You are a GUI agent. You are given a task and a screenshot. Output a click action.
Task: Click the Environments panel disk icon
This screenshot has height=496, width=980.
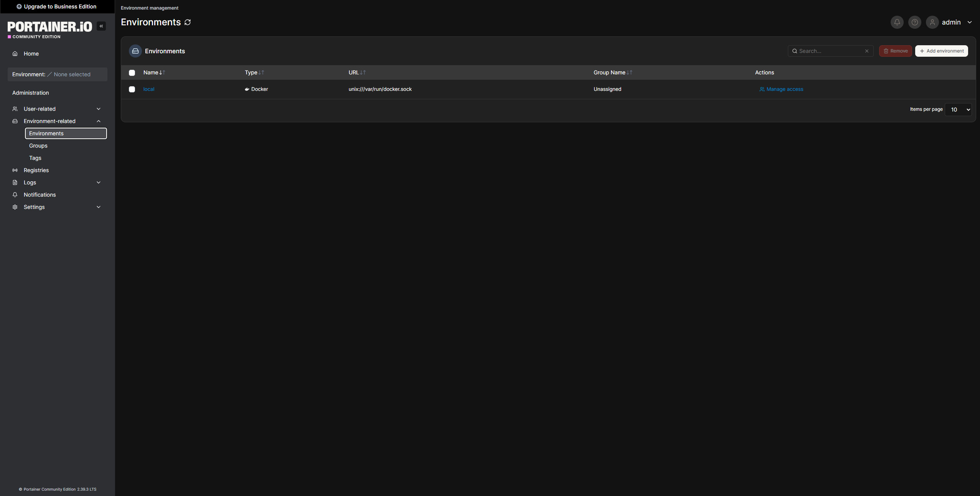[135, 51]
